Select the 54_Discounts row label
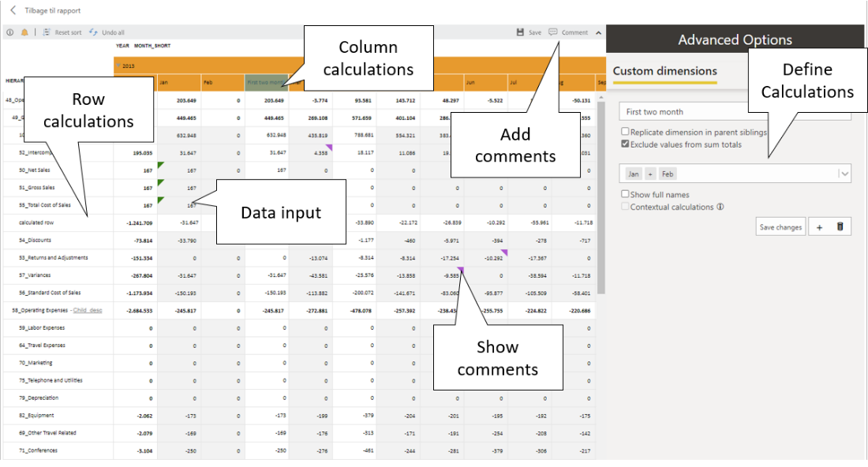Image resolution: width=868 pixels, height=467 pixels. tap(35, 240)
